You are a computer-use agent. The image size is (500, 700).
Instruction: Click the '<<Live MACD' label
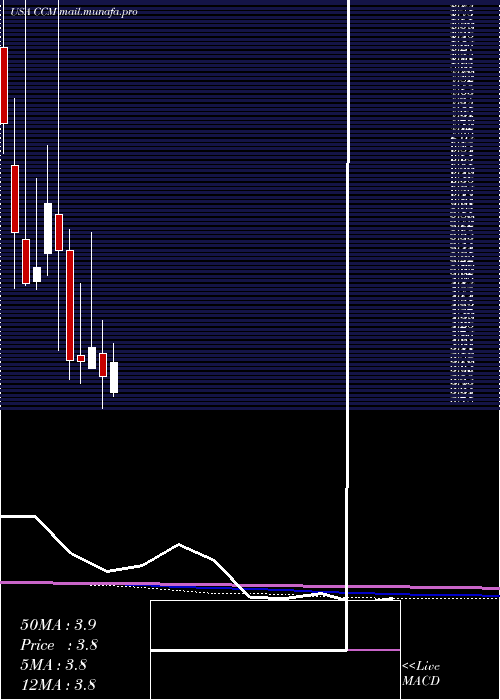421,674
